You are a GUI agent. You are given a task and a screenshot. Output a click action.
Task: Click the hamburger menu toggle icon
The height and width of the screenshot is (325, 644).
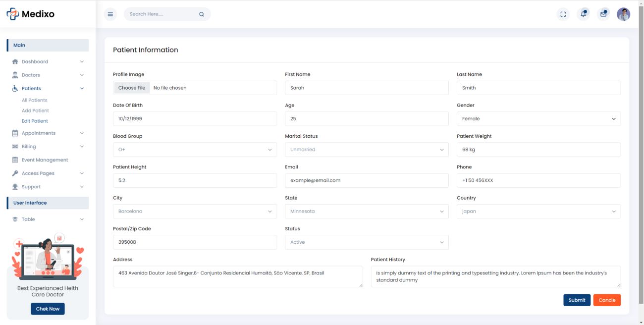click(x=110, y=14)
